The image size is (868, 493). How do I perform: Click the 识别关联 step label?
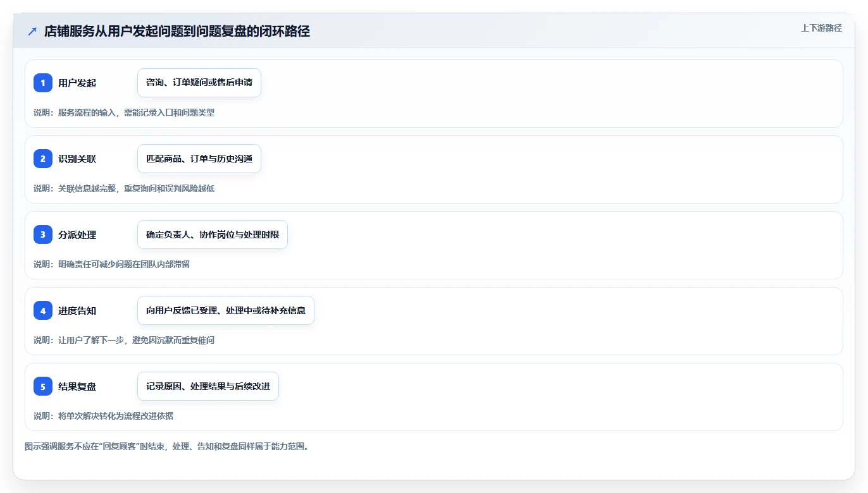(x=77, y=159)
